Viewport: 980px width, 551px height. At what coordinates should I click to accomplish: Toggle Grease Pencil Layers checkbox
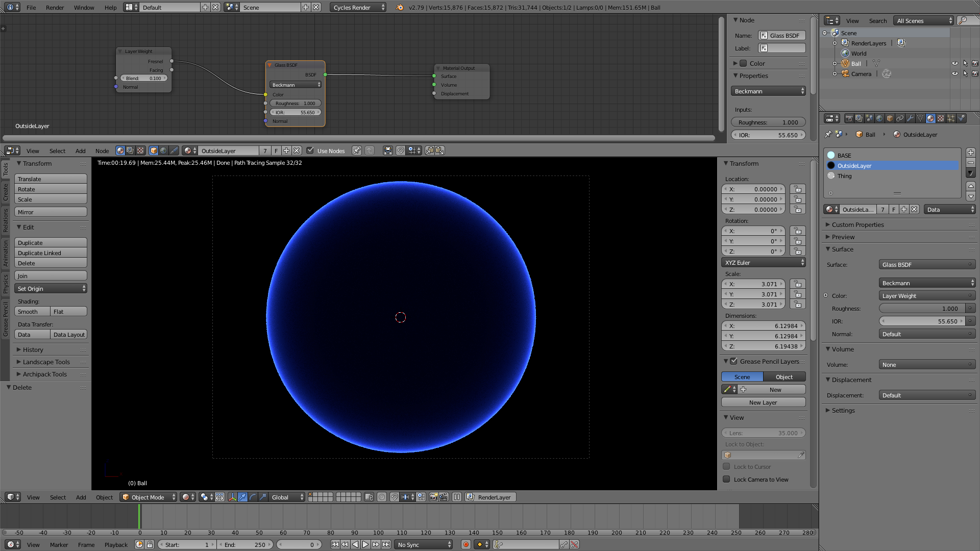pyautogui.click(x=733, y=361)
